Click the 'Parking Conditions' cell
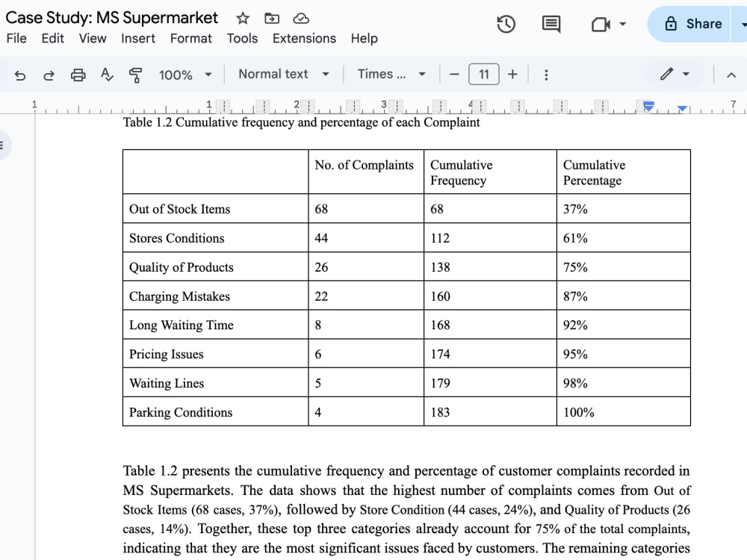Image resolution: width=747 pixels, height=560 pixels. [215, 412]
